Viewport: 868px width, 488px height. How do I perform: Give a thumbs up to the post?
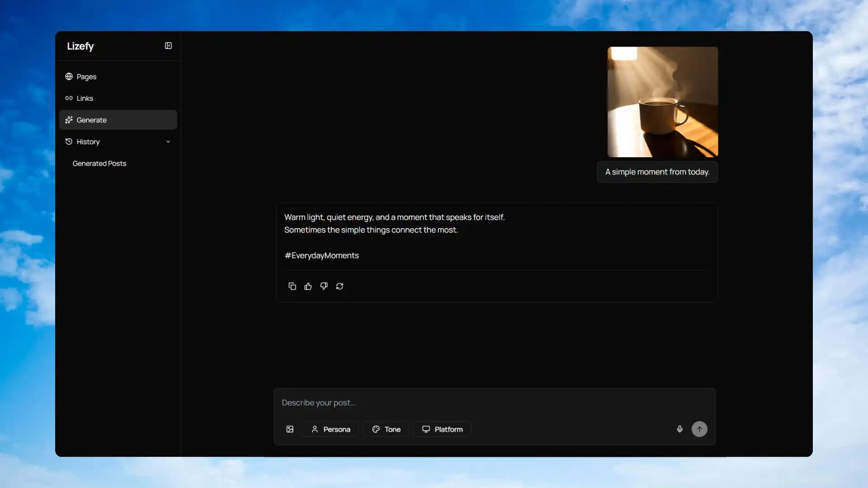[x=308, y=286]
